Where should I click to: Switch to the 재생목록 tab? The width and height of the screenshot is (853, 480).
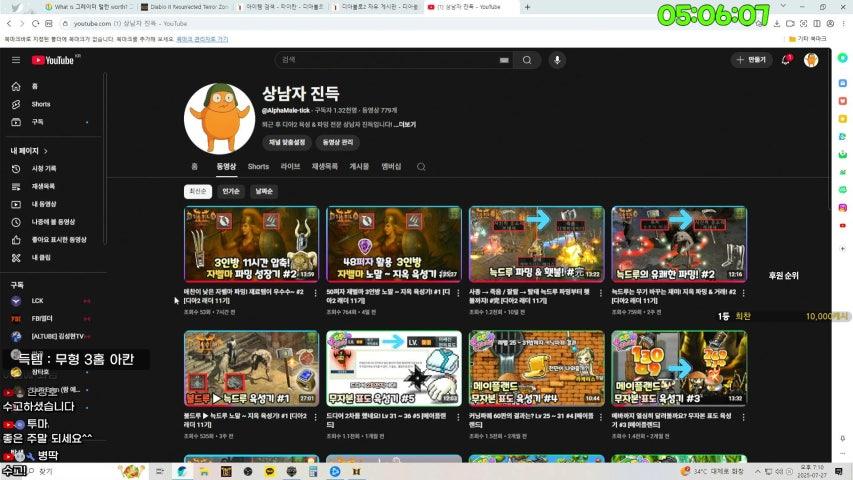pyautogui.click(x=325, y=167)
